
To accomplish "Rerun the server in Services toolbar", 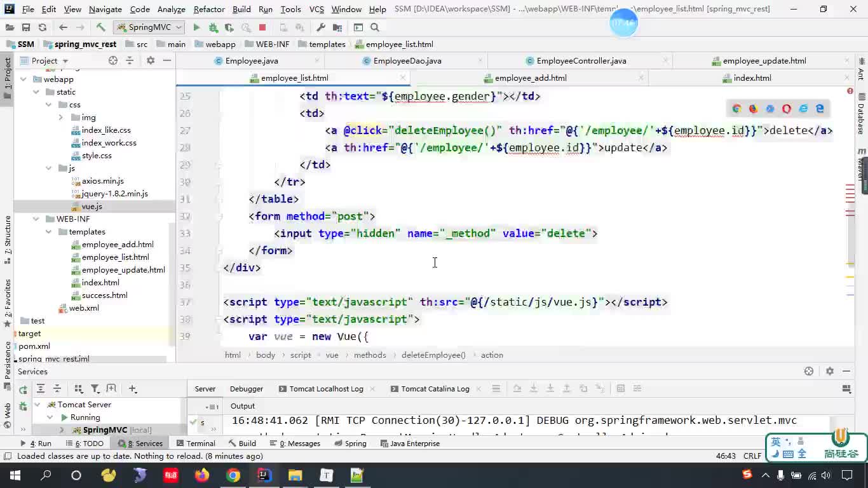I will coord(23,390).
